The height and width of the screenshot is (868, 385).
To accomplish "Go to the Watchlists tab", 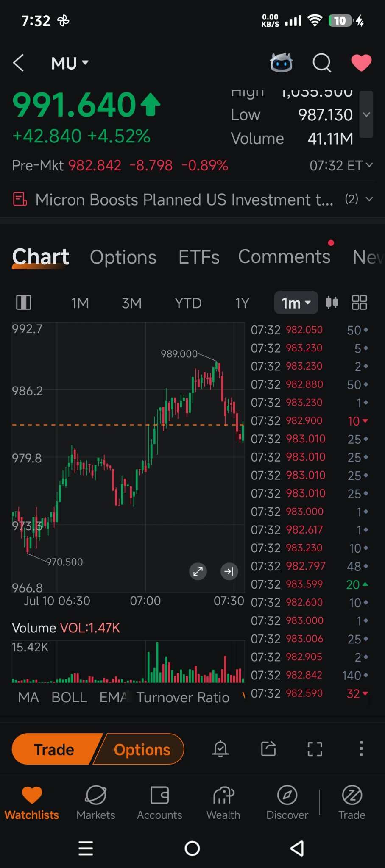I will pyautogui.click(x=32, y=802).
